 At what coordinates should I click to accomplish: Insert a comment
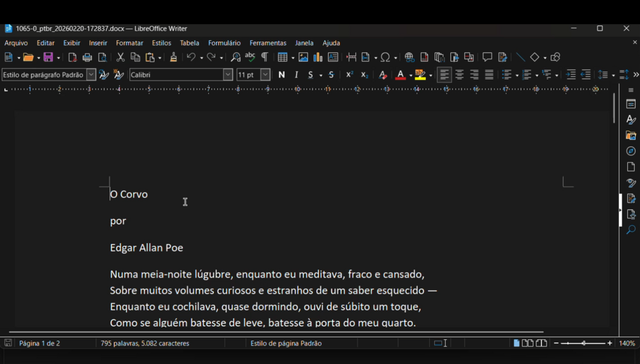point(487,57)
